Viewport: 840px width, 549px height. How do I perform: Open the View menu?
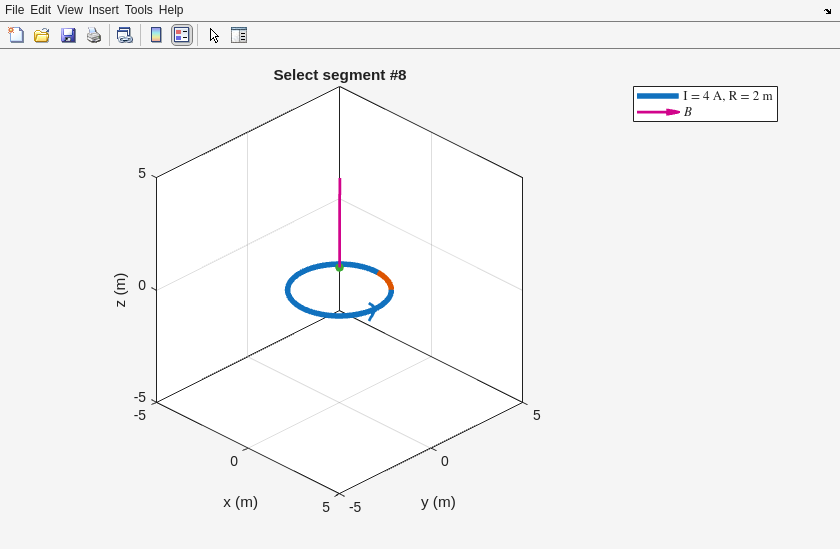point(70,10)
